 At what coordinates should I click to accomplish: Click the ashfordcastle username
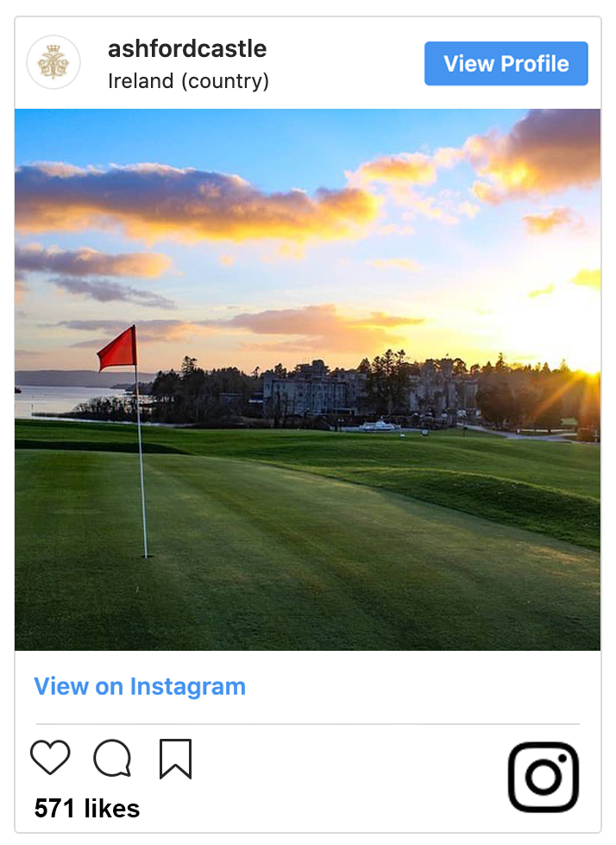click(x=187, y=49)
